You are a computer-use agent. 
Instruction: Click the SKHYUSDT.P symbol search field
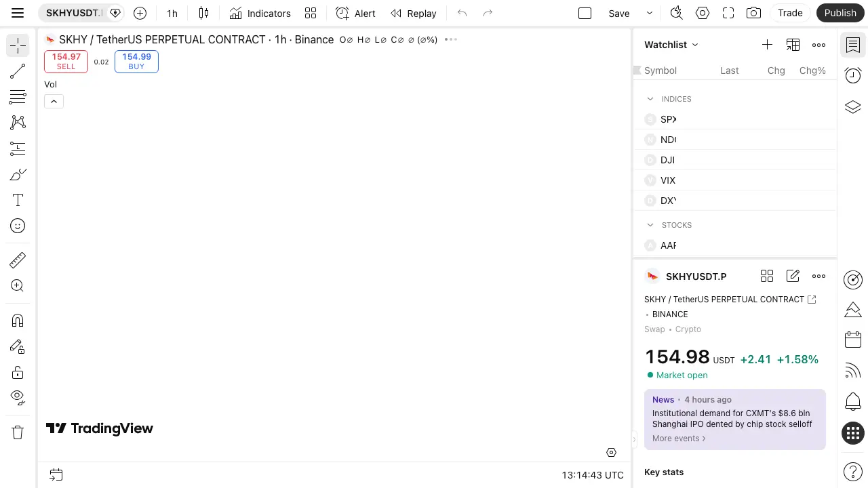tap(74, 13)
